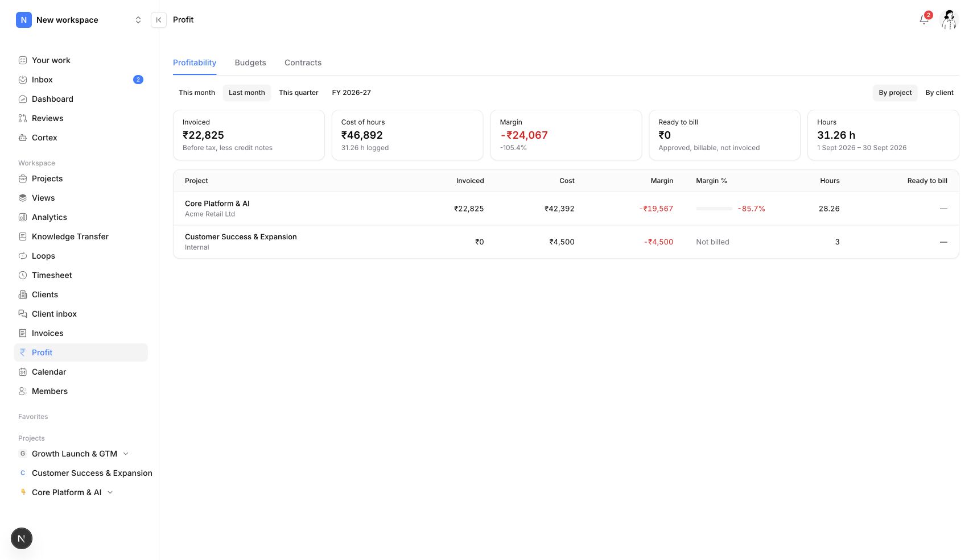Click the notifications bell icon
Screen dimensions: 973x560
[924, 20]
